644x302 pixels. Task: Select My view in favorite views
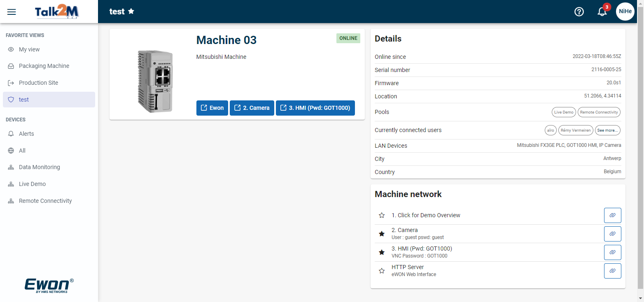(x=49, y=49)
